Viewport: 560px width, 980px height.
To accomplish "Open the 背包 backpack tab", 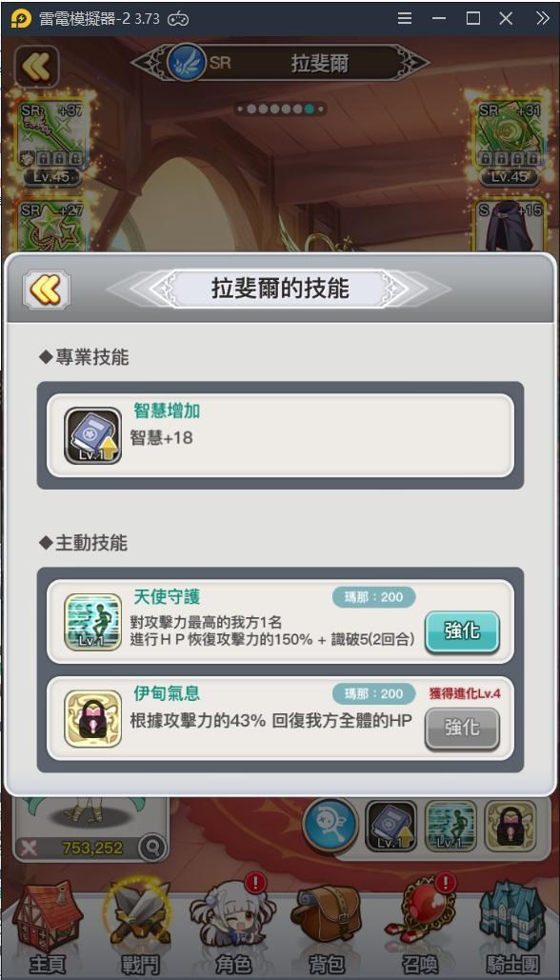I will pos(327,930).
